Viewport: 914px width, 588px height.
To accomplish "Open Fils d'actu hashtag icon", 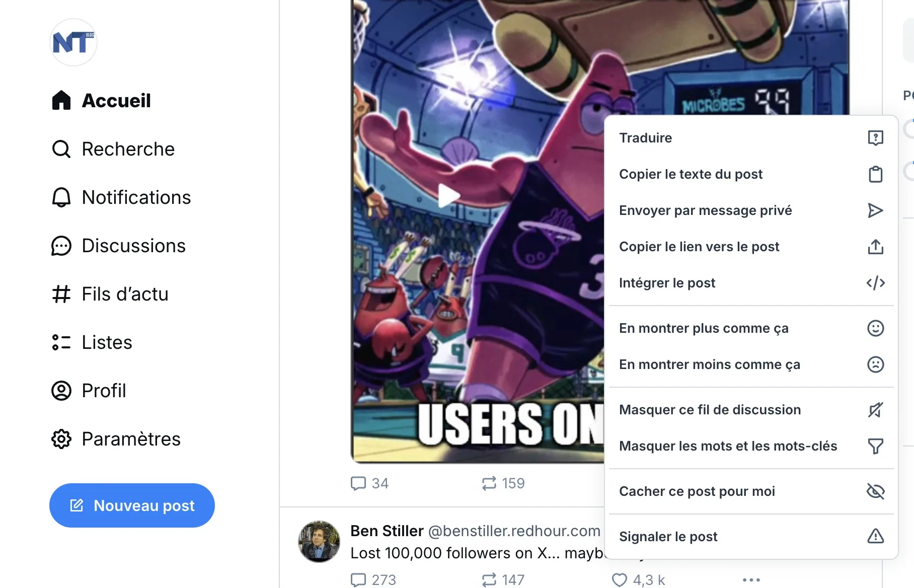I will 61,294.
